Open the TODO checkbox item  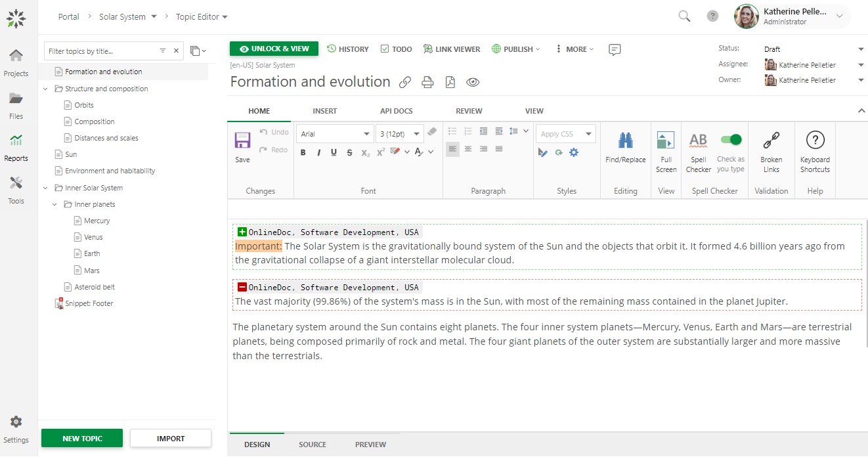pos(396,49)
